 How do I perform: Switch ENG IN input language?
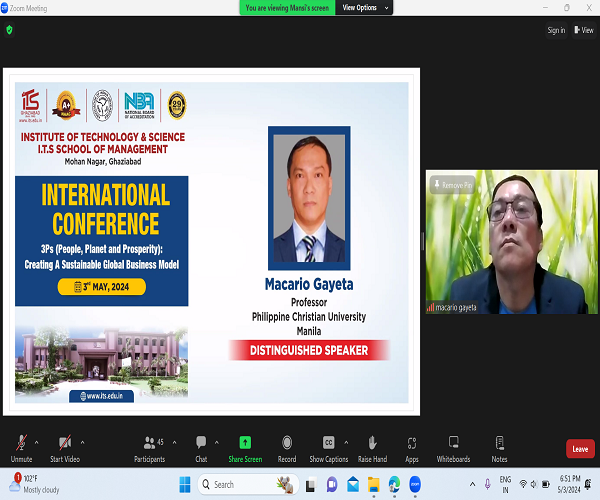coord(505,485)
